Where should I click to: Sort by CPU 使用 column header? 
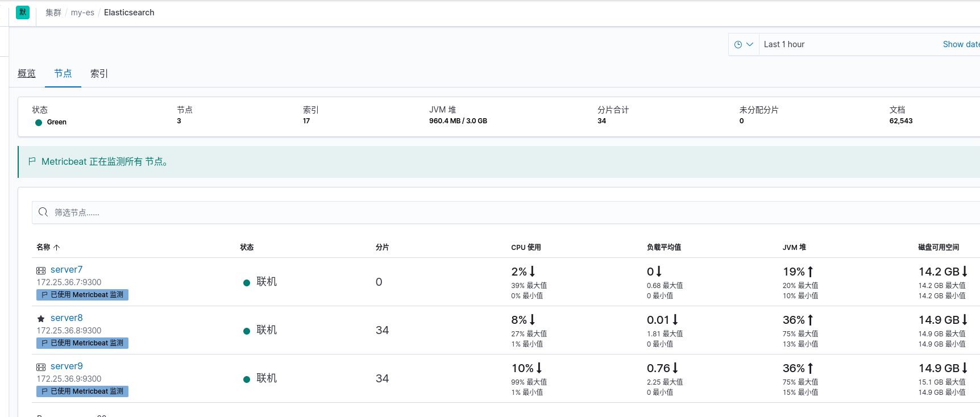(526, 247)
